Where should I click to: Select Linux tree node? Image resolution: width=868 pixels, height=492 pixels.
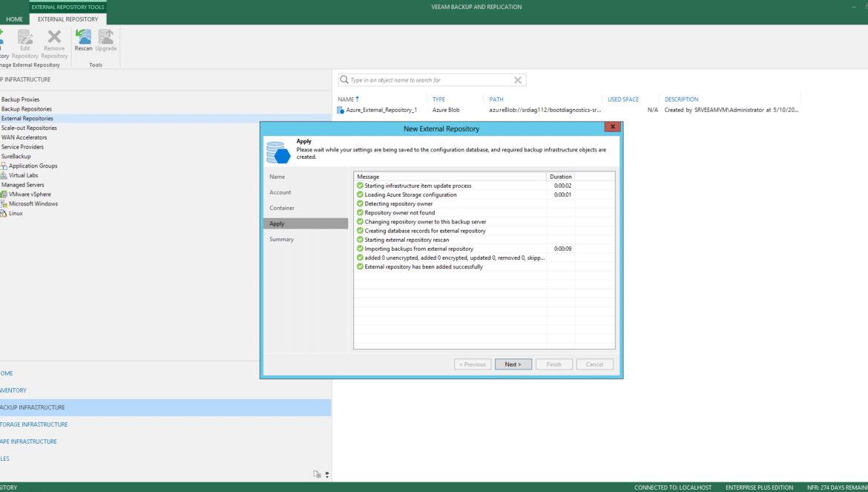click(16, 212)
